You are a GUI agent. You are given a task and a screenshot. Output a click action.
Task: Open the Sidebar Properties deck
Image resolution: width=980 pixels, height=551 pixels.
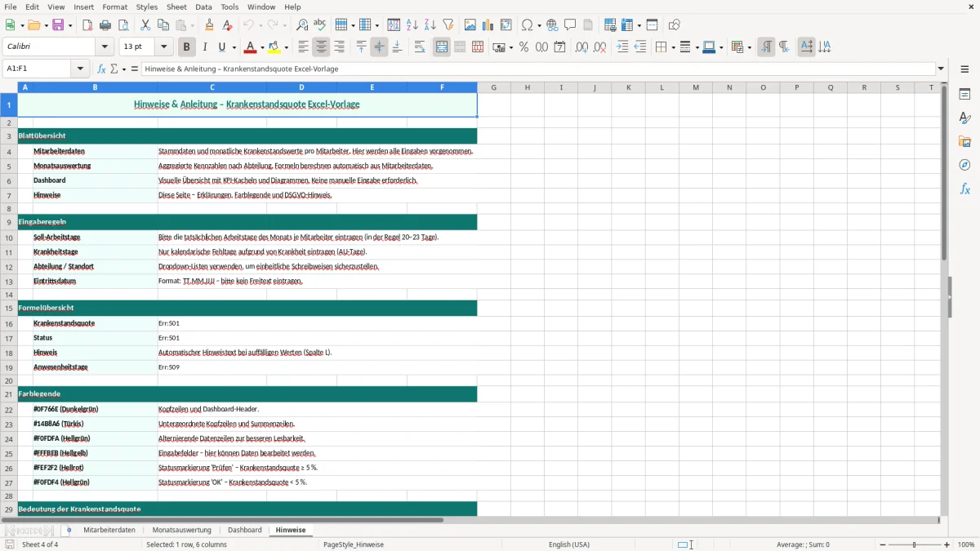click(x=964, y=94)
